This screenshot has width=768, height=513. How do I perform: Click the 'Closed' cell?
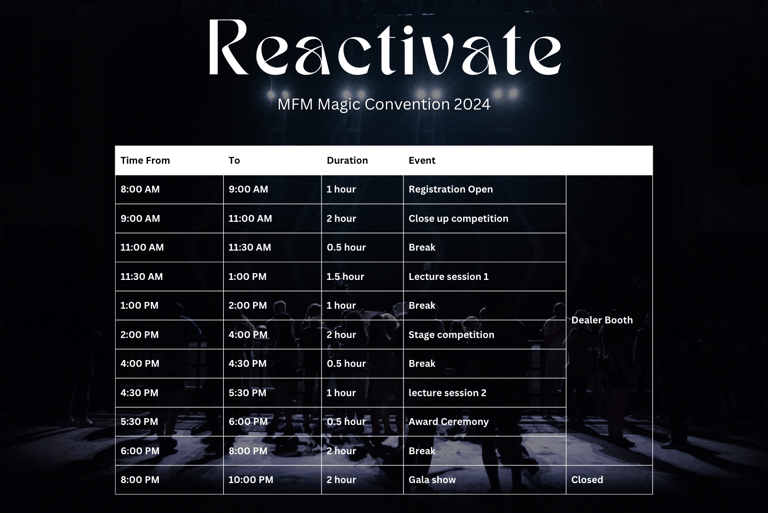coord(609,480)
